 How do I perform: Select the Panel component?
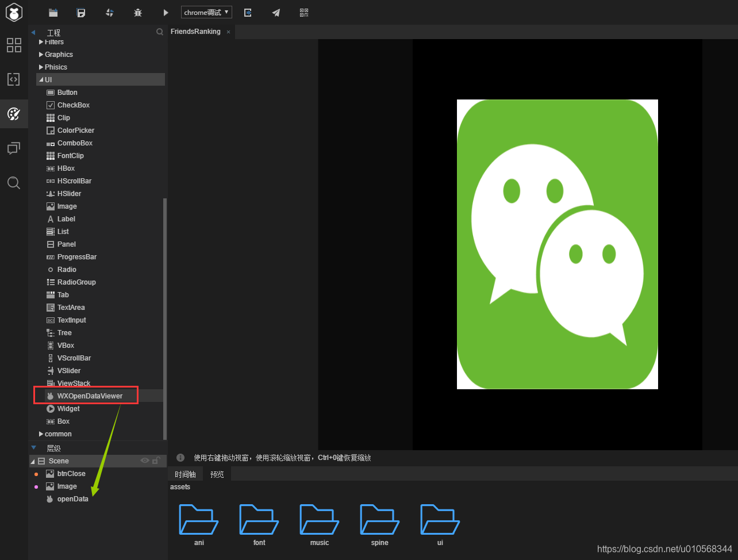(67, 244)
